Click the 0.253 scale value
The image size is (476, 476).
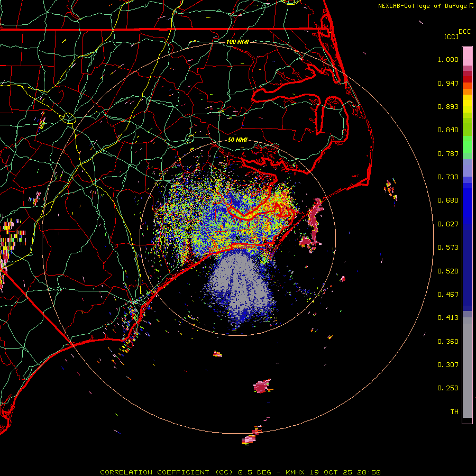448,388
